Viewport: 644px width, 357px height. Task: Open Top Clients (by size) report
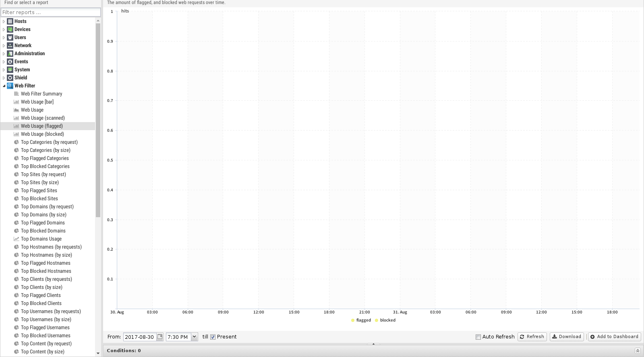point(41,287)
